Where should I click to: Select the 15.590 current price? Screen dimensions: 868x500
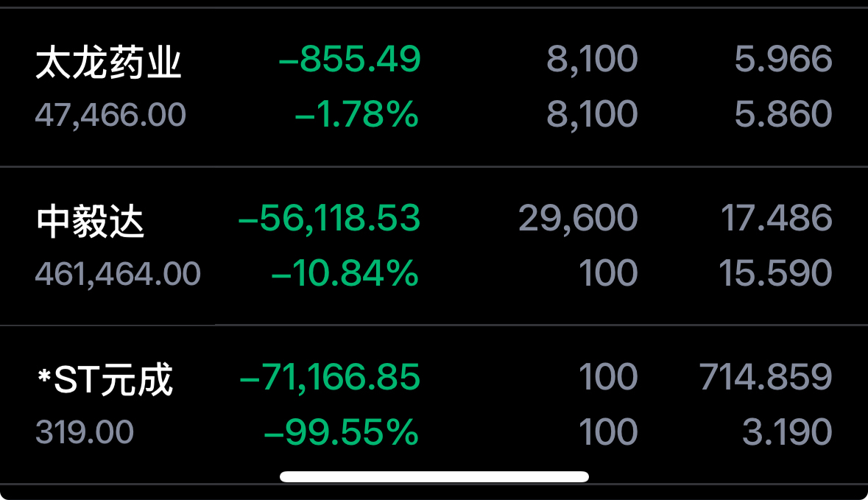(775, 273)
